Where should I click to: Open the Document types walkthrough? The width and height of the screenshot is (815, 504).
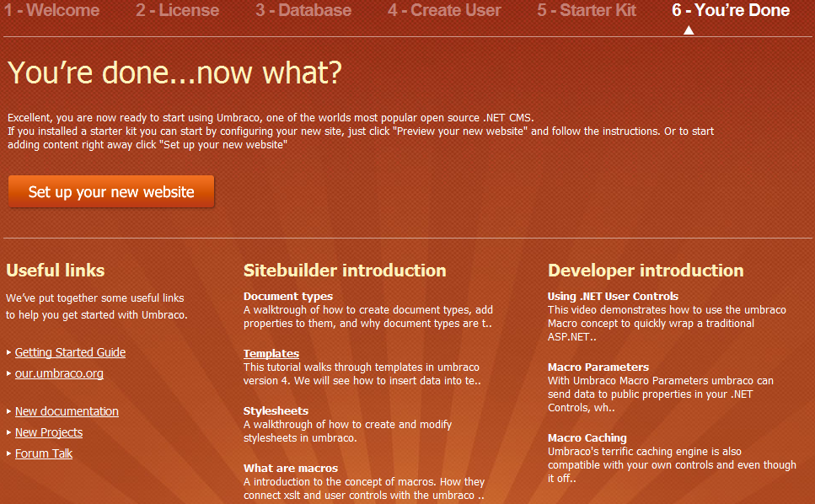[288, 296]
